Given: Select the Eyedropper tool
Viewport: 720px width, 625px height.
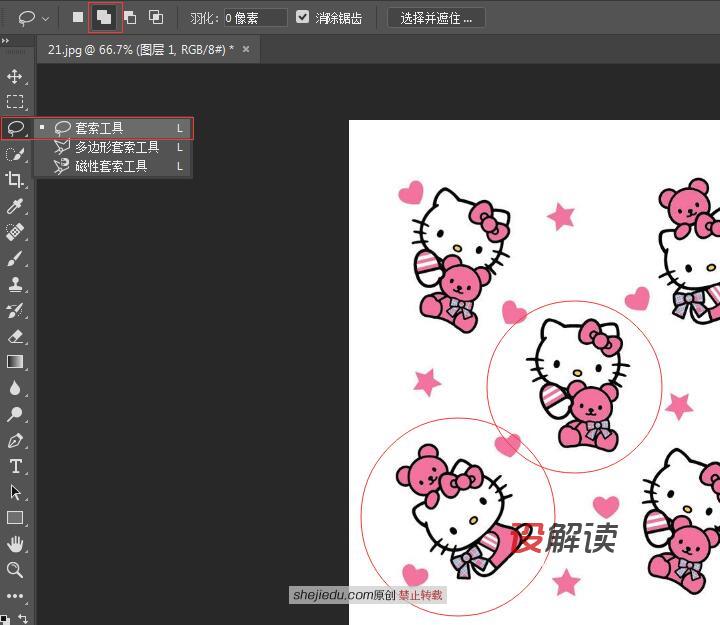Looking at the screenshot, I should (15, 206).
